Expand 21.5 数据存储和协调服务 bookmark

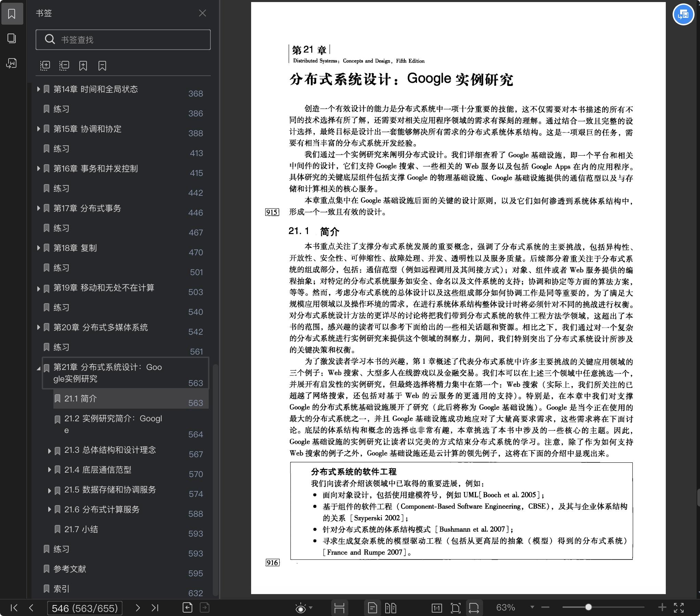tap(49, 490)
